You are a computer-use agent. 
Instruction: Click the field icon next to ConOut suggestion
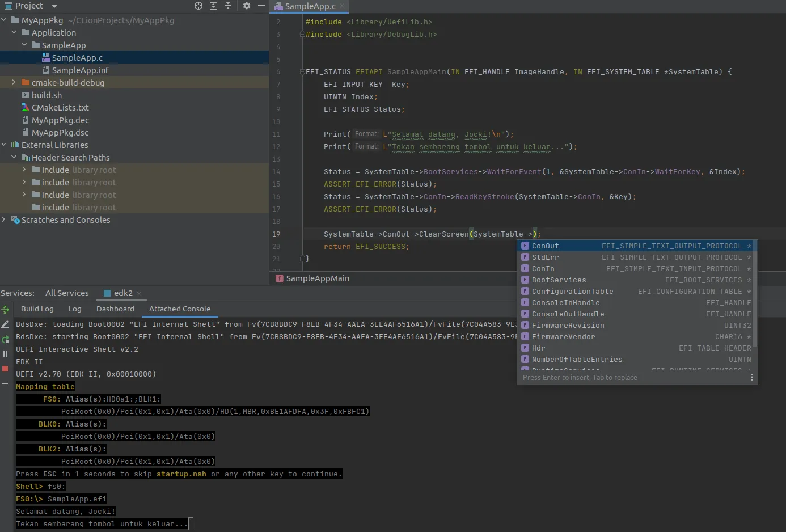tap(525, 246)
